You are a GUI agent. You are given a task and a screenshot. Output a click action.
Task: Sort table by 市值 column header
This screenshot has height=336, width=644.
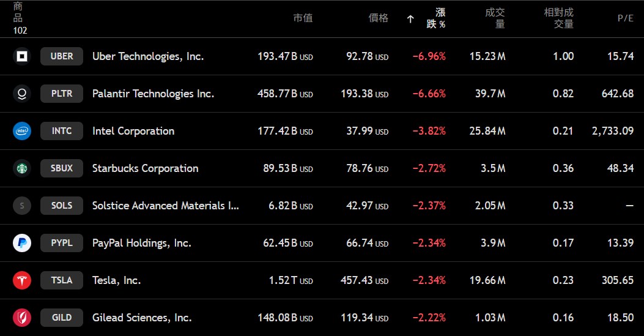point(303,18)
